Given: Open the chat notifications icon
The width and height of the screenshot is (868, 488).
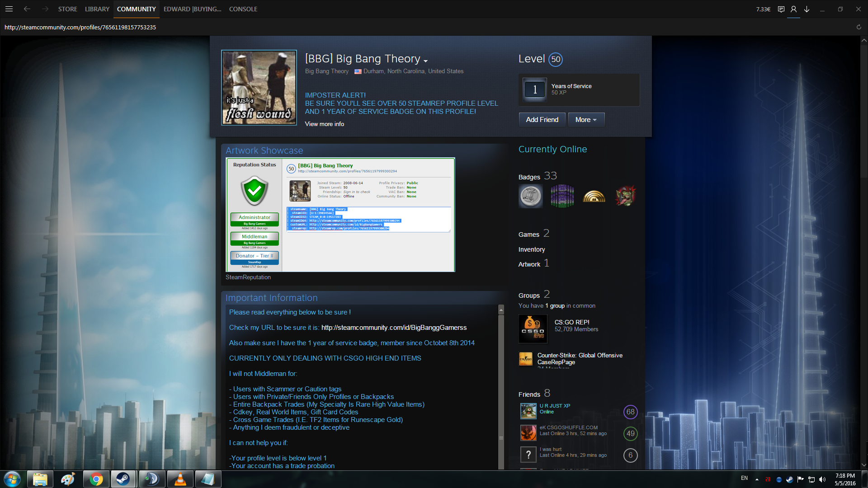Looking at the screenshot, I should [x=781, y=9].
